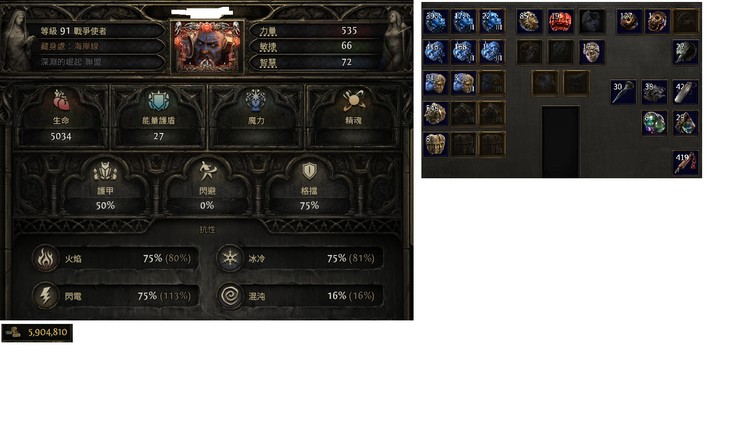Click the Lightning resistance (閃電) bolt icon
This screenshot has width=750, height=422.
click(46, 296)
